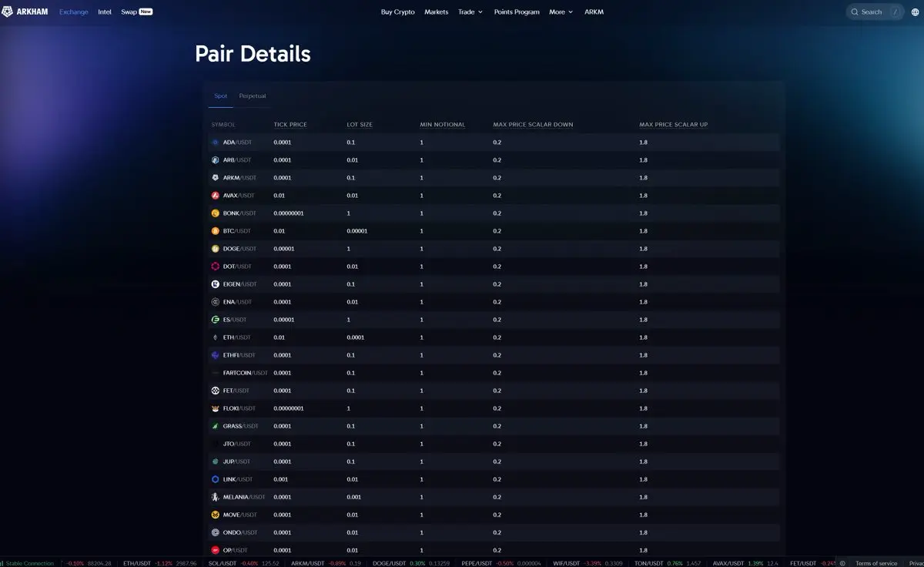The width and height of the screenshot is (924, 567).
Task: Click LINK tick price 0.001
Action: [x=281, y=479]
